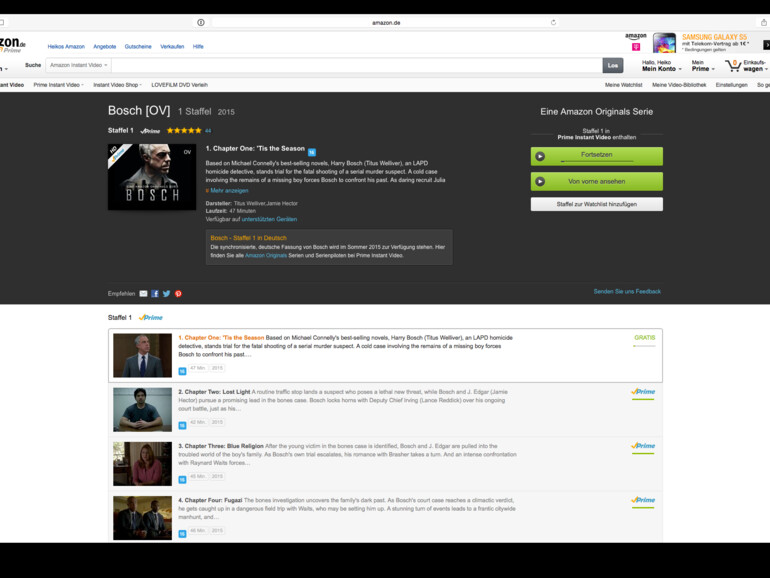Open the shopping cart icon
The width and height of the screenshot is (770, 578).
733,65
